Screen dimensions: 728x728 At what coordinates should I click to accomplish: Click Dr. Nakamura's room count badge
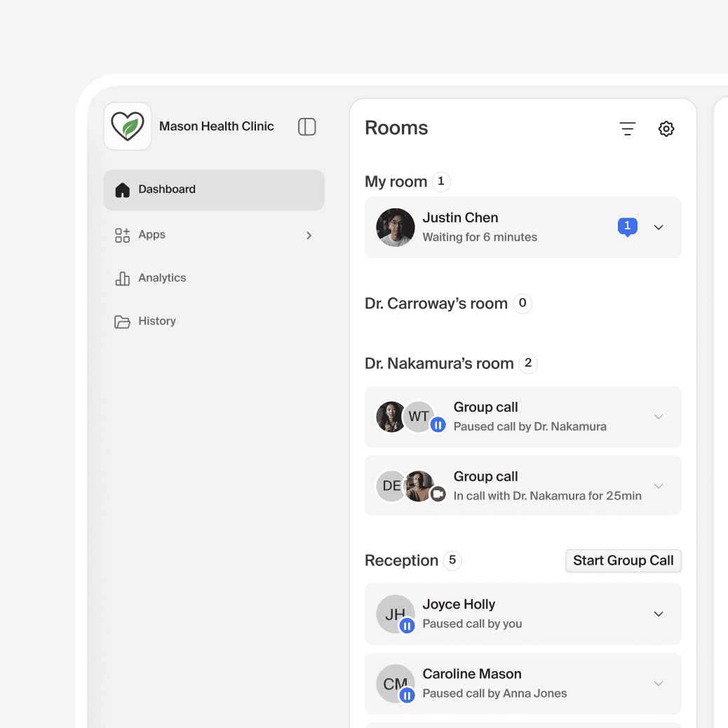528,363
